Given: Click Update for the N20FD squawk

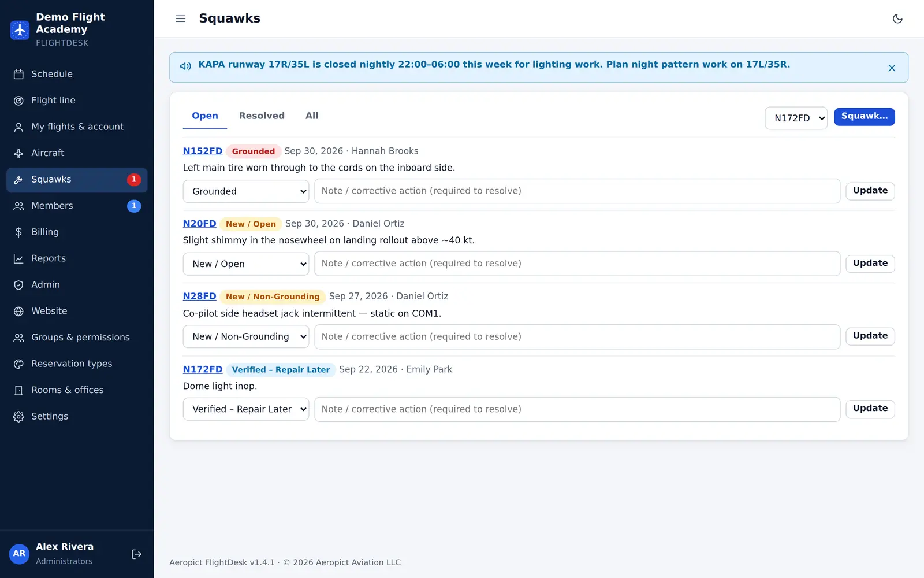Looking at the screenshot, I should 870,264.
